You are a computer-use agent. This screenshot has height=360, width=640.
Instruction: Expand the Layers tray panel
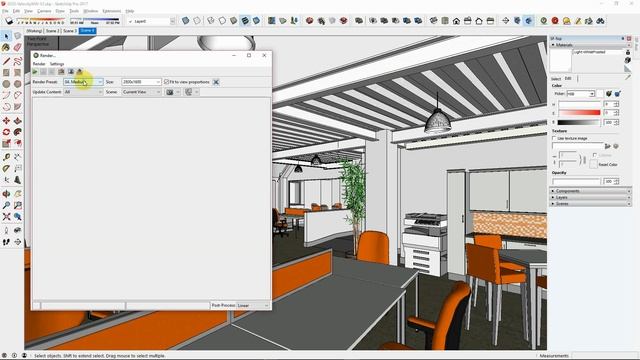(x=590, y=197)
